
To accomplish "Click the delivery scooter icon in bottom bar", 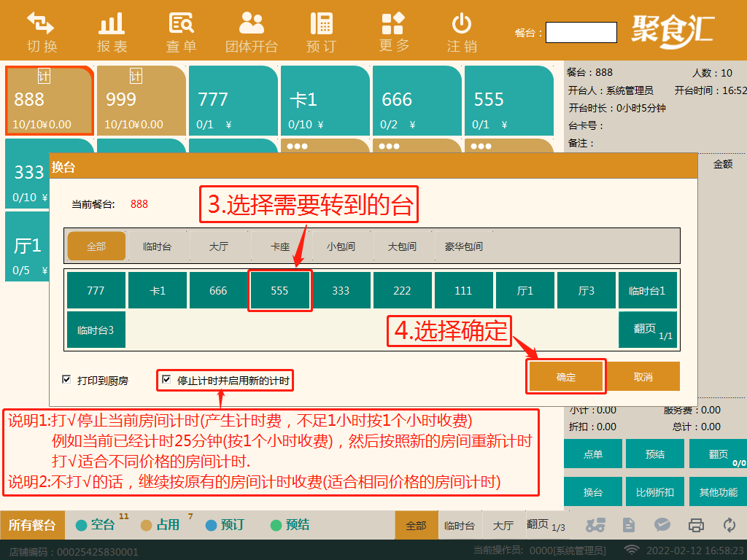I will click(x=595, y=525).
